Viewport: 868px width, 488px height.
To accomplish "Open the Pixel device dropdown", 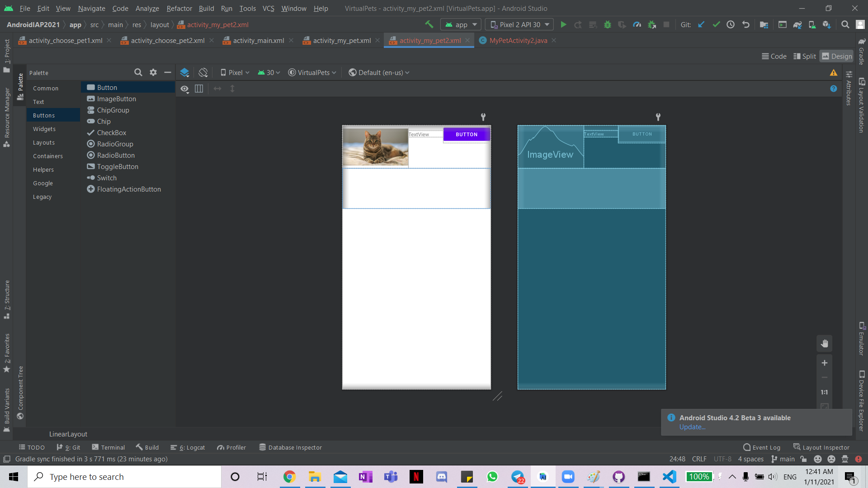I will 235,73.
